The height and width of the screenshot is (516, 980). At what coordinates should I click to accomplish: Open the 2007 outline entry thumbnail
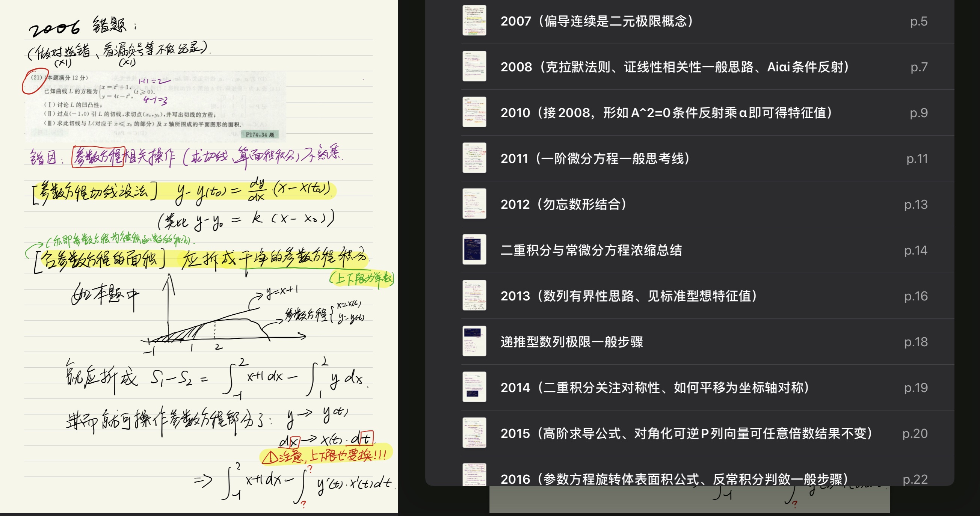[474, 21]
